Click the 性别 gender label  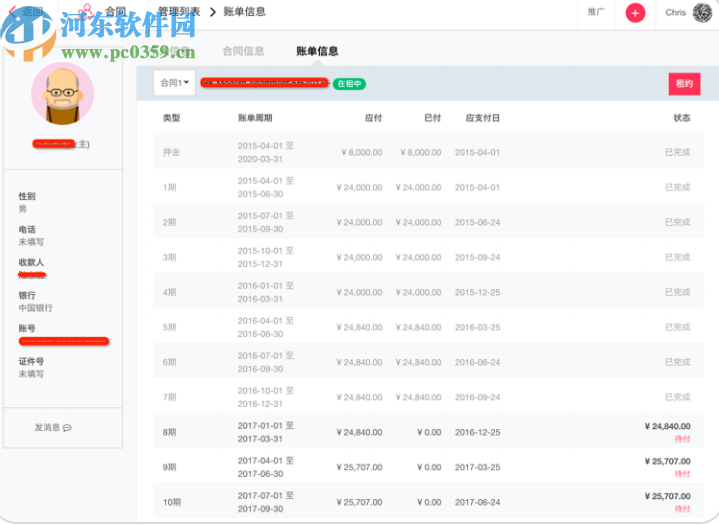point(27,196)
